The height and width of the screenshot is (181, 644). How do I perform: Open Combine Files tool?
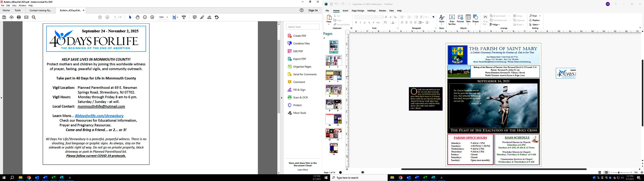pos(299,44)
